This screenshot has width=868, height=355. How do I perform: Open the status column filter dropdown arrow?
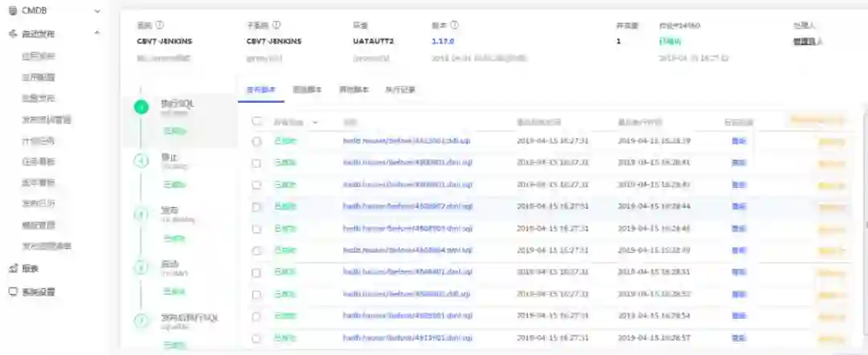pos(314,122)
